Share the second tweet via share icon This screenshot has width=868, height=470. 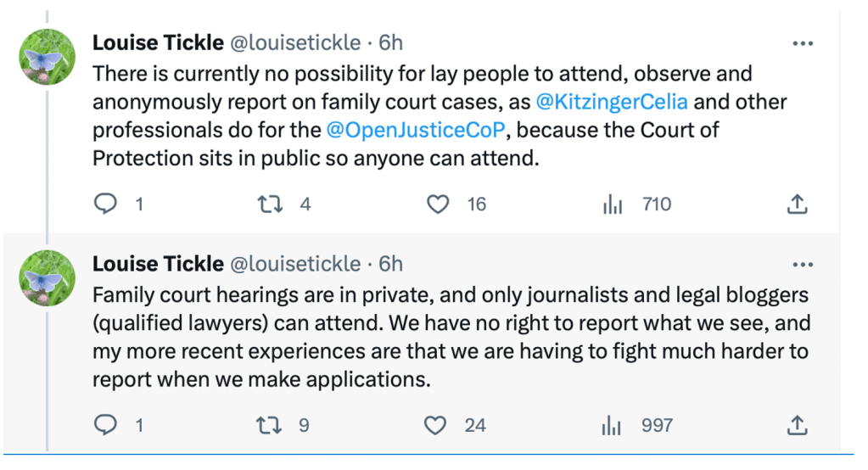coord(797,425)
